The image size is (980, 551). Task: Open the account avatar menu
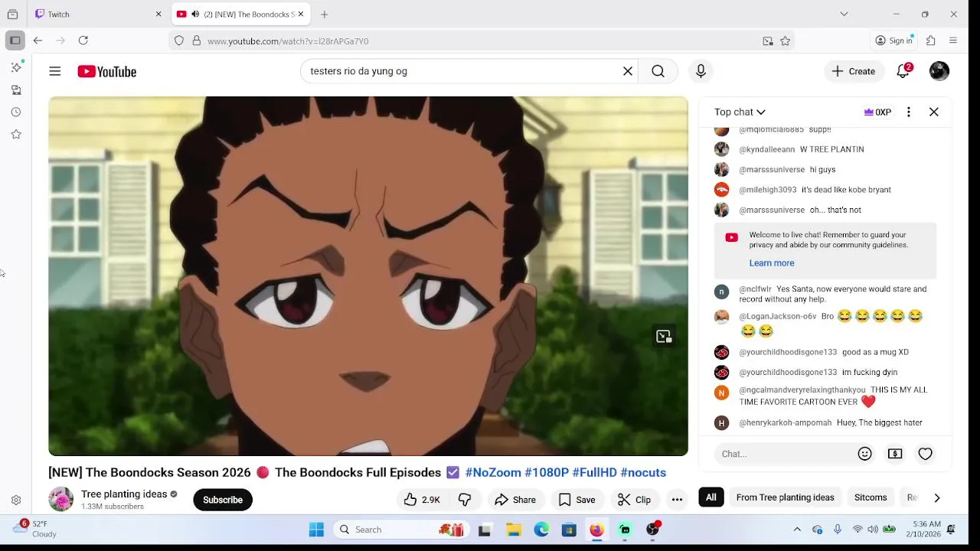(939, 71)
